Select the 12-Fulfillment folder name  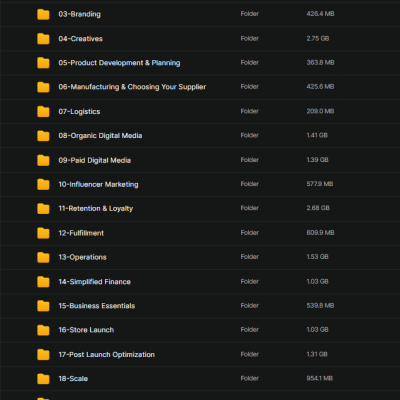click(x=81, y=233)
